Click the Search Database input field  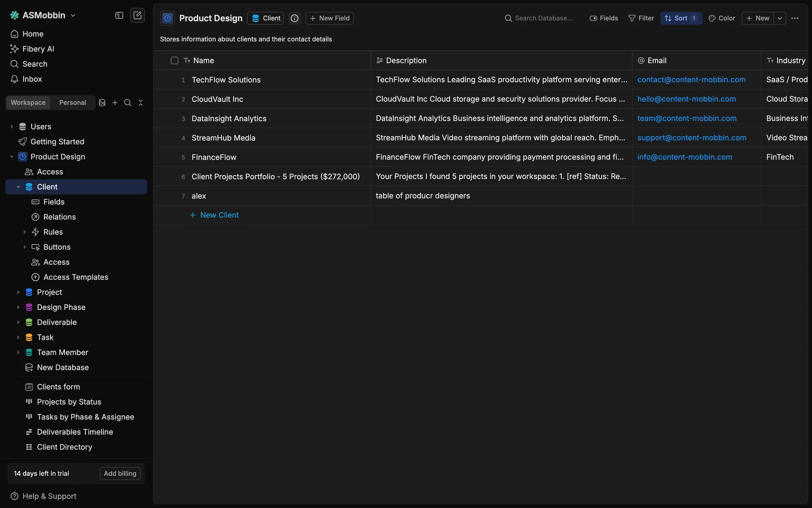coord(543,18)
